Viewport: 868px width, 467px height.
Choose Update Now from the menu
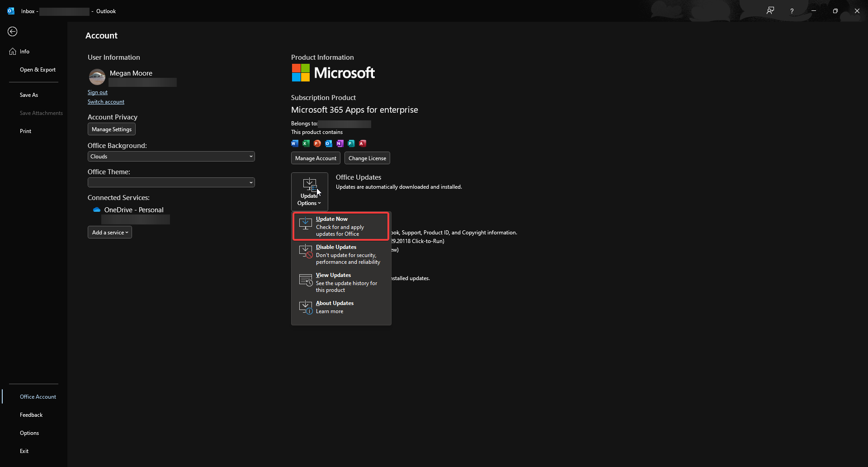(x=341, y=226)
